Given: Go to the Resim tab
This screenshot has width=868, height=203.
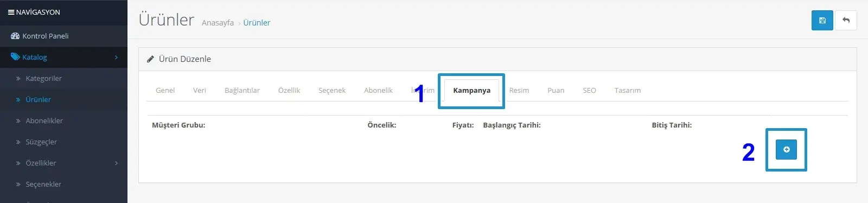Looking at the screenshot, I should coord(519,90).
